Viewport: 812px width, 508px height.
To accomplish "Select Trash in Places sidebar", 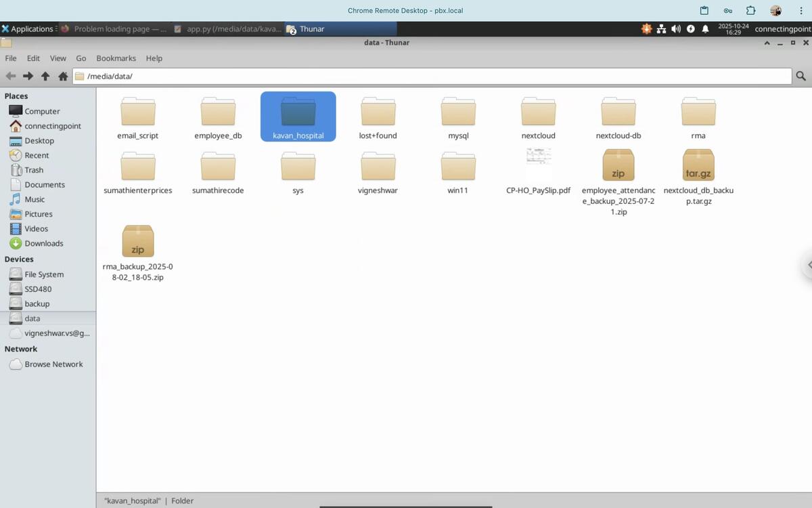I will click(x=34, y=170).
